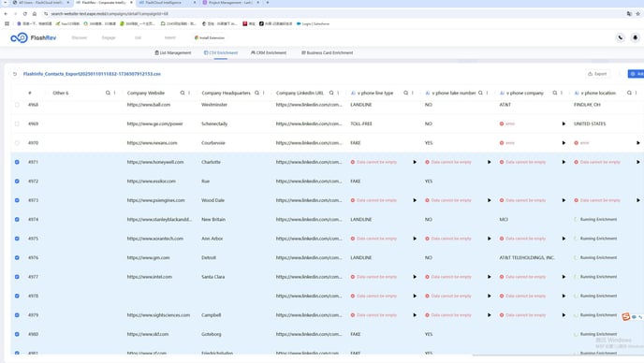Open v phone company column options

[x=562, y=93]
